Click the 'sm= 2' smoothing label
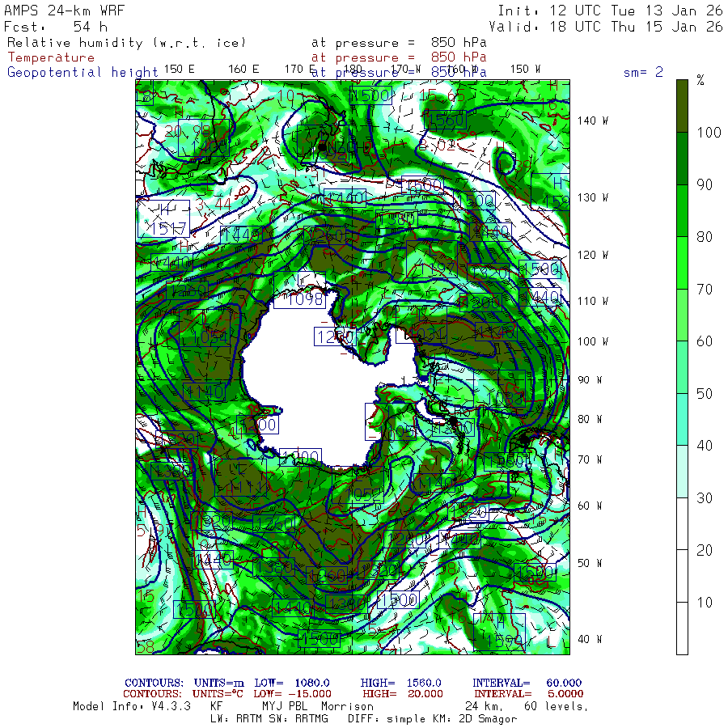The image size is (728, 728). pyautogui.click(x=643, y=72)
